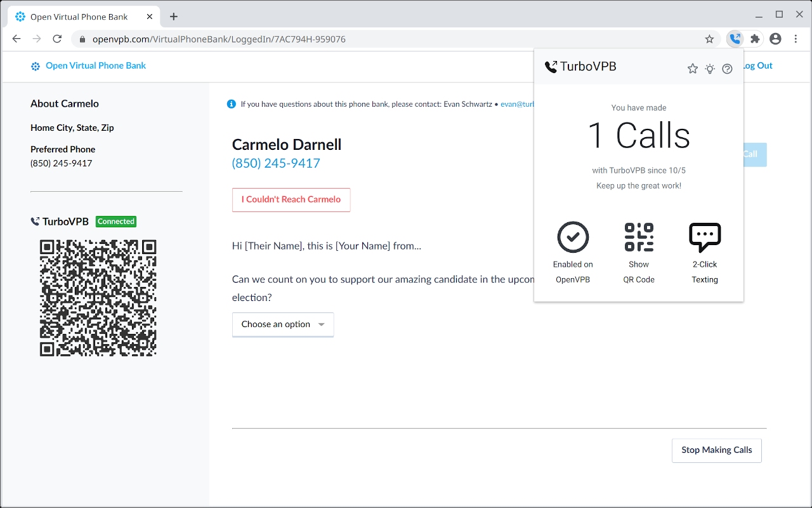Open the Chrome extensions puzzle icon
The width and height of the screenshot is (812, 508).
(x=755, y=39)
